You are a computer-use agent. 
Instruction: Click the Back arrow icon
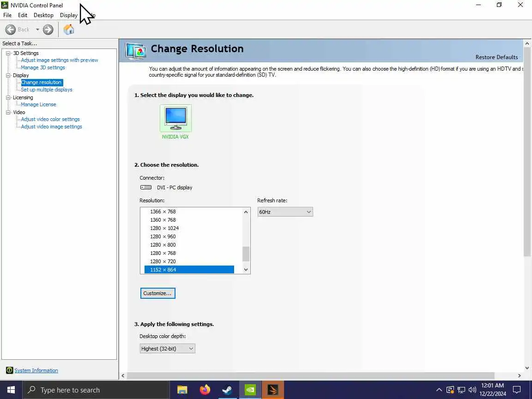(11, 30)
